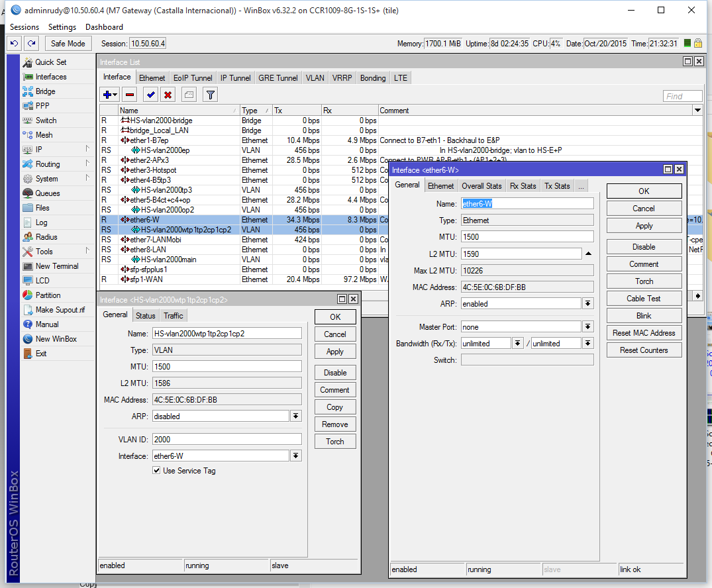Click the red X disable button
This screenshot has height=588, width=712.
tap(168, 95)
